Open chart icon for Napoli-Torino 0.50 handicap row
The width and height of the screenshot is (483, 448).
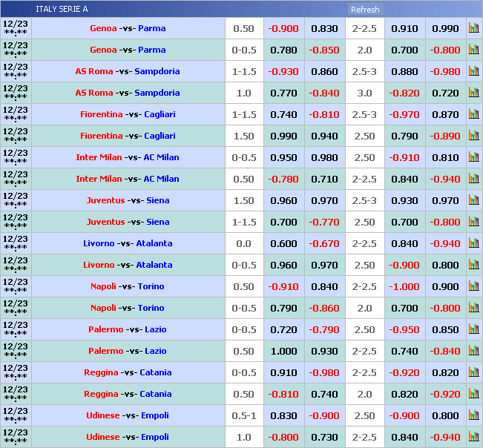(x=473, y=286)
